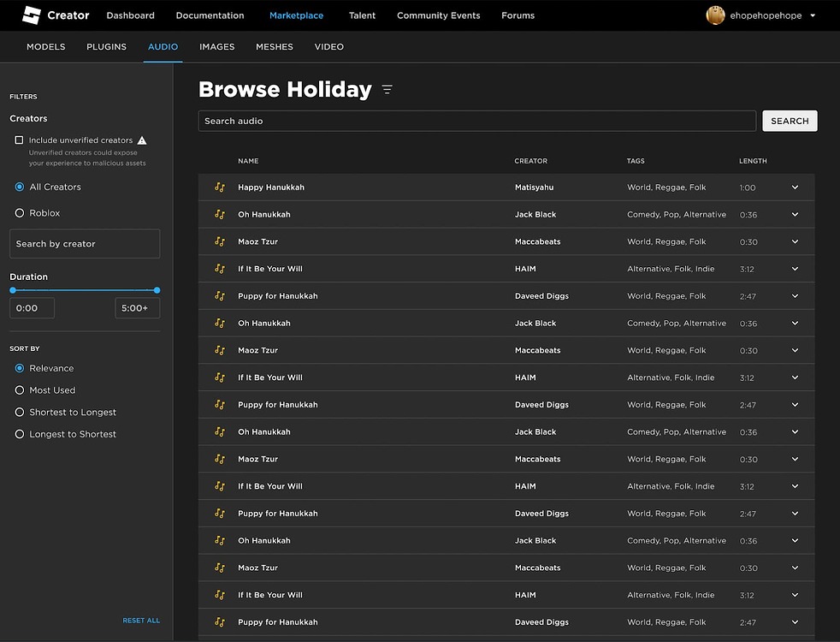Viewport: 840px width, 642px height.
Task: Play the Happy Hanukkah music note icon
Action: 220,187
